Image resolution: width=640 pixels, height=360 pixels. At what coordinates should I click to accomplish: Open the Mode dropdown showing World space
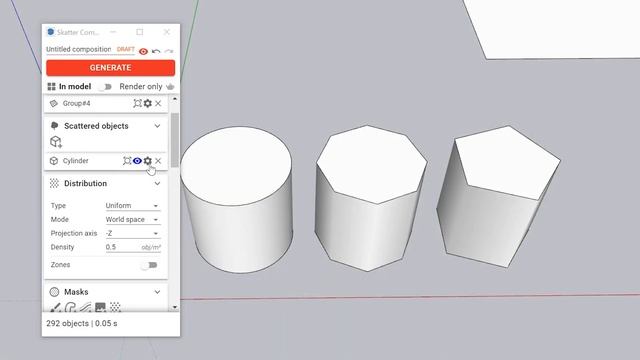click(x=133, y=220)
